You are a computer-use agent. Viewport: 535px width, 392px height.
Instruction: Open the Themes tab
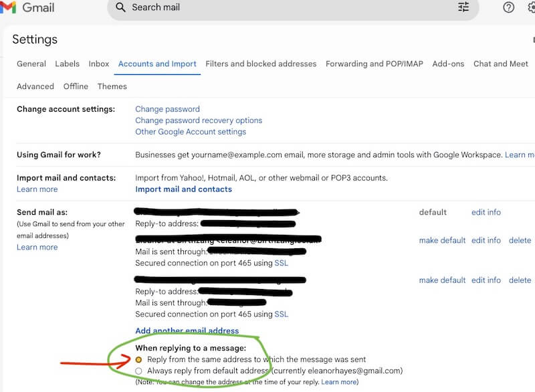tap(112, 86)
